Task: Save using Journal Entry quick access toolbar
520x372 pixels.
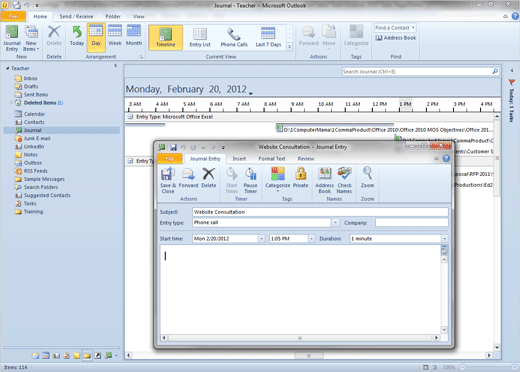Action: coord(173,147)
